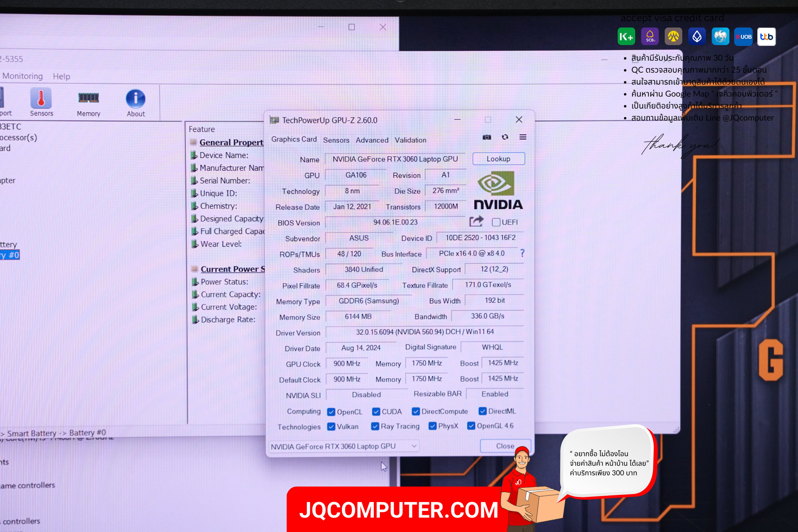Toggle the OpenGL 4.6 checkbox
The width and height of the screenshot is (798, 532).
[x=471, y=426]
